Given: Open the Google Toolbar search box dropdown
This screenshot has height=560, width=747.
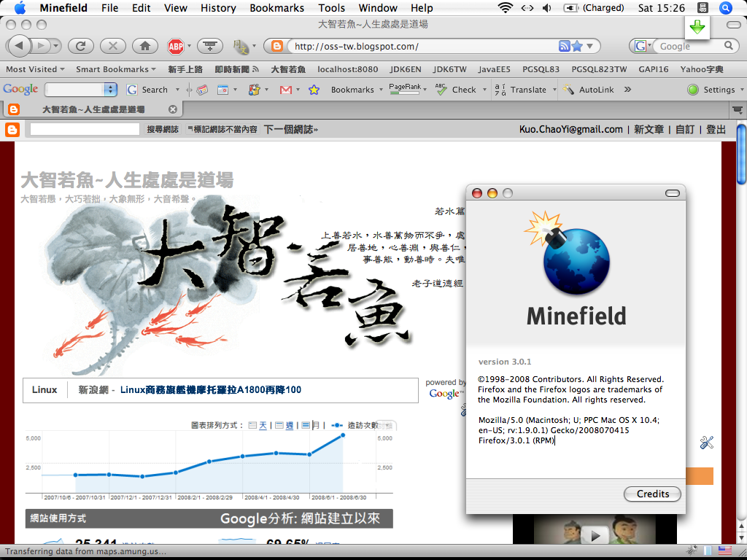Looking at the screenshot, I should 110,90.
